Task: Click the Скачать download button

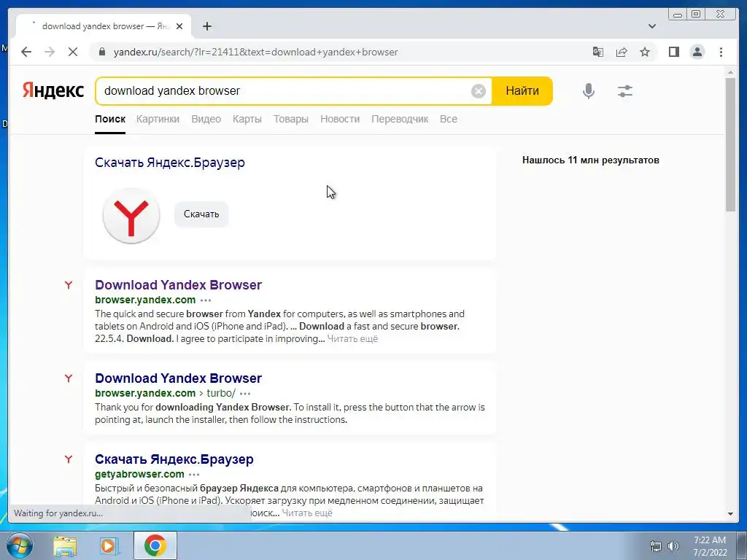Action: [x=201, y=214]
